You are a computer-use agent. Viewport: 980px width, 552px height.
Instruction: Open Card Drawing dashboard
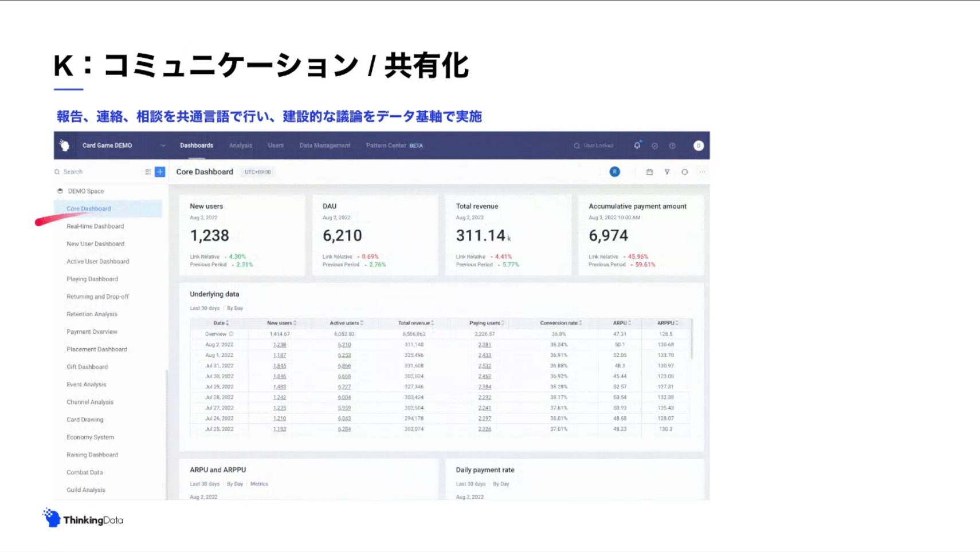pos(85,420)
